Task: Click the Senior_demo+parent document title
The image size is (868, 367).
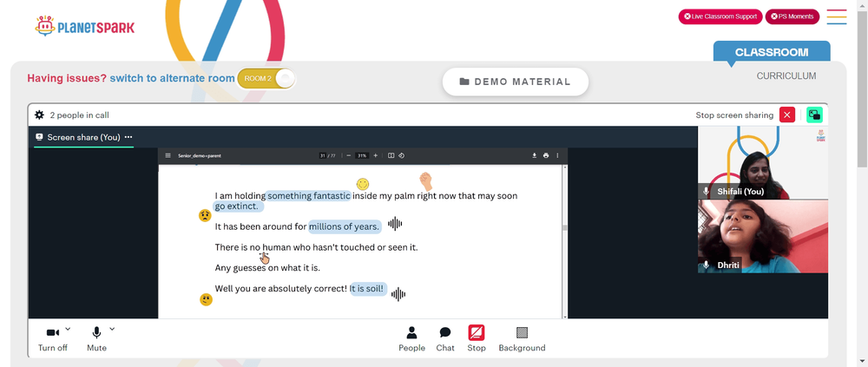Action: [200, 155]
